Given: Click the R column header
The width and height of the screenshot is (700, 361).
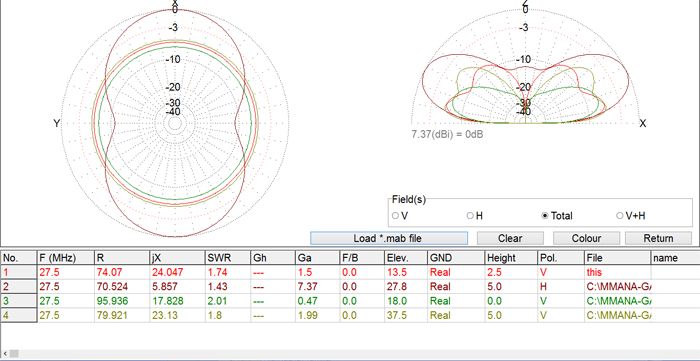Looking at the screenshot, I should pos(122,257).
